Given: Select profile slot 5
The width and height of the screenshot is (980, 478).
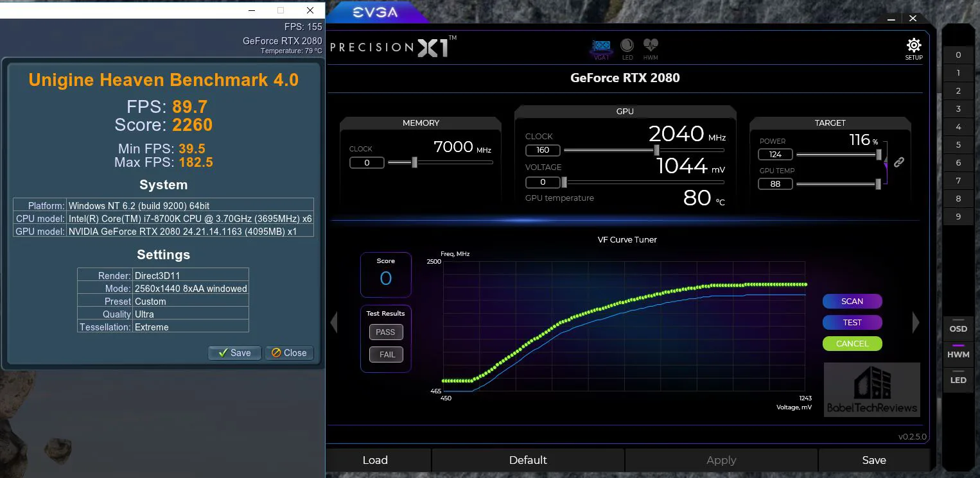Looking at the screenshot, I should click(958, 145).
